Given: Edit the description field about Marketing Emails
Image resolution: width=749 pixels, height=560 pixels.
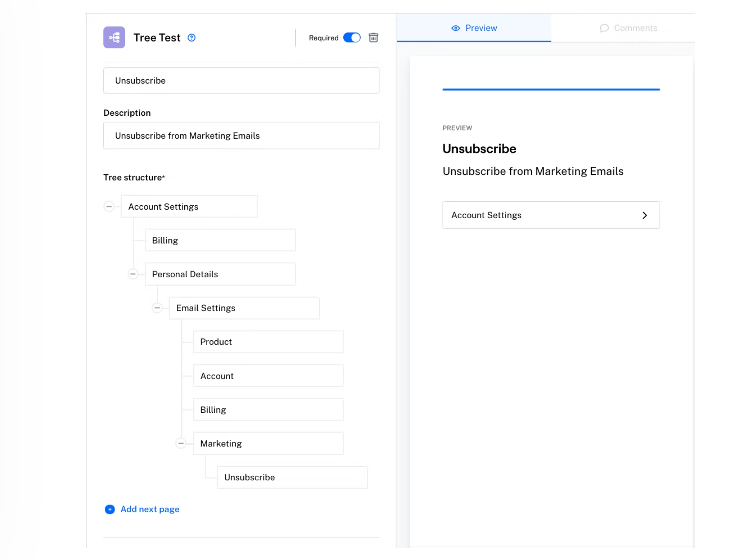Looking at the screenshot, I should click(x=241, y=136).
